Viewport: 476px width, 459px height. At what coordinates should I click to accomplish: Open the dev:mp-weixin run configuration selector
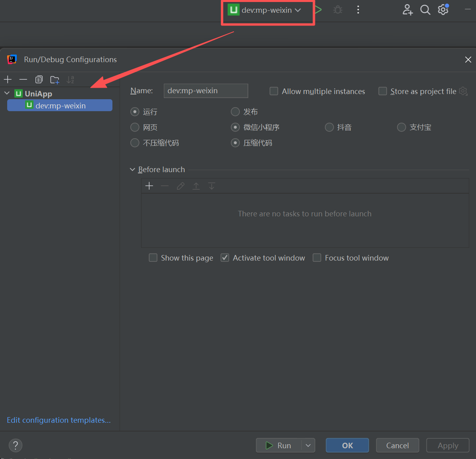point(264,10)
